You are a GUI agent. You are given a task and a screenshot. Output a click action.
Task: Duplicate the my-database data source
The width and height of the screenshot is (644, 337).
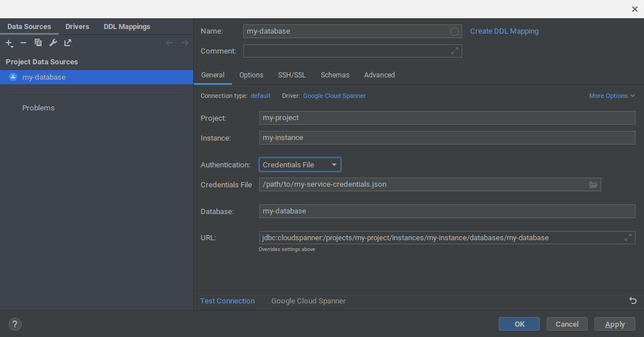coord(38,43)
